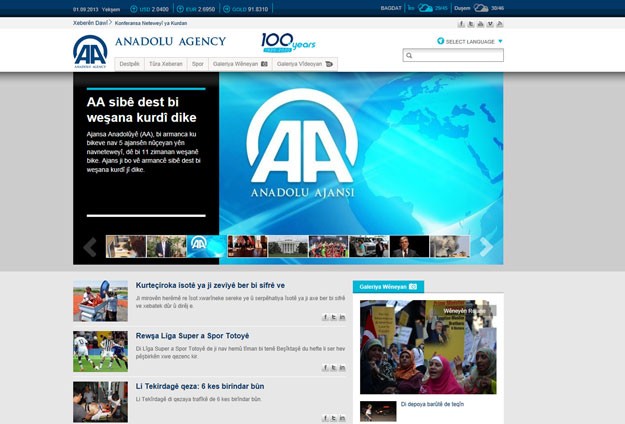Screen dimensions: 625x424
Task: Share first article on LinkedIn
Action: click(x=342, y=317)
